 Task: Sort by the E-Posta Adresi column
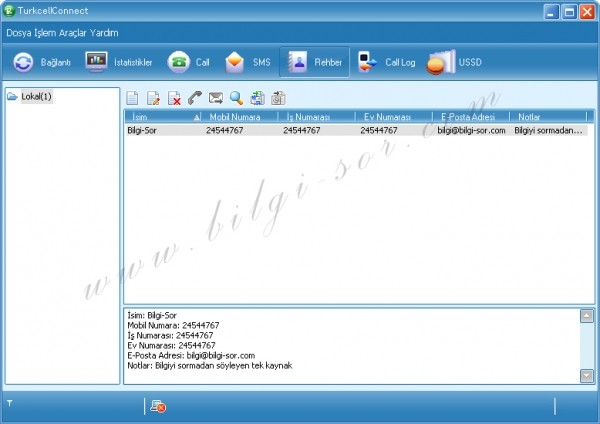[x=472, y=117]
